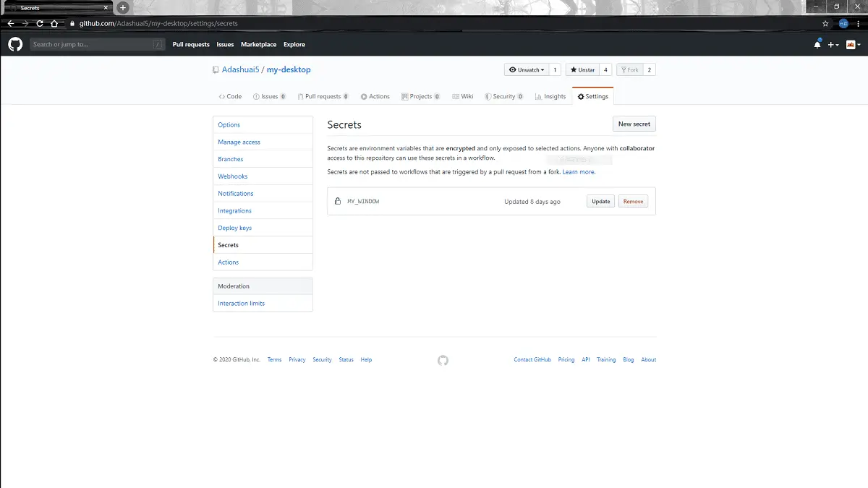Open the Adashuai5 owner link
This screenshot has height=488, width=868.
coord(240,69)
